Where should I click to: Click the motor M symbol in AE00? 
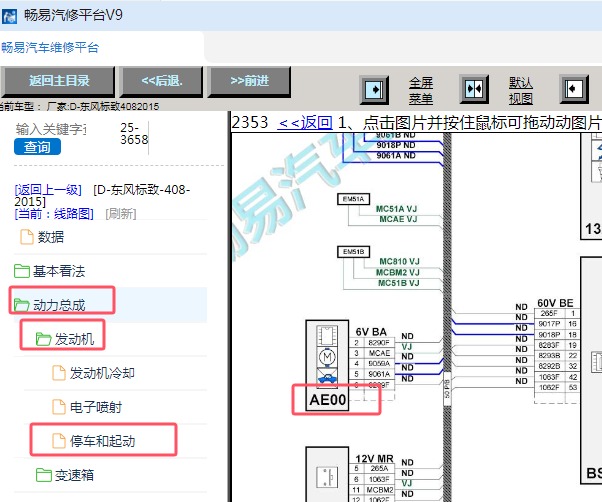click(327, 357)
